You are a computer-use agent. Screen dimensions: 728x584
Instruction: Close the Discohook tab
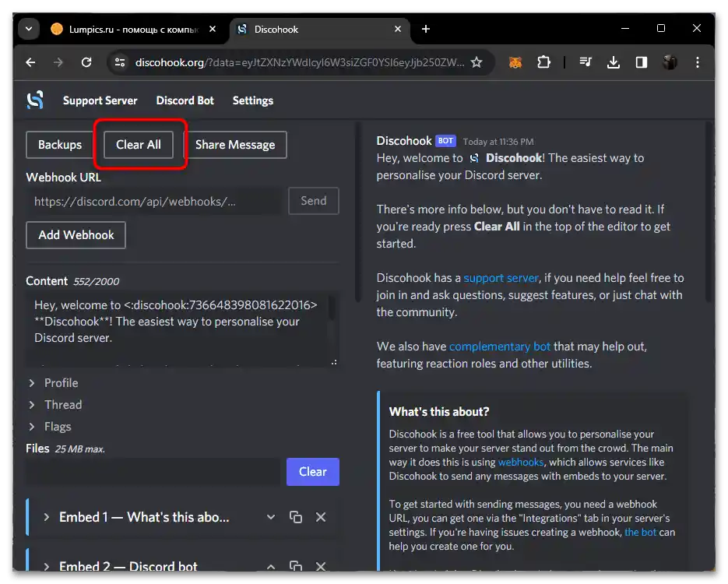(397, 30)
